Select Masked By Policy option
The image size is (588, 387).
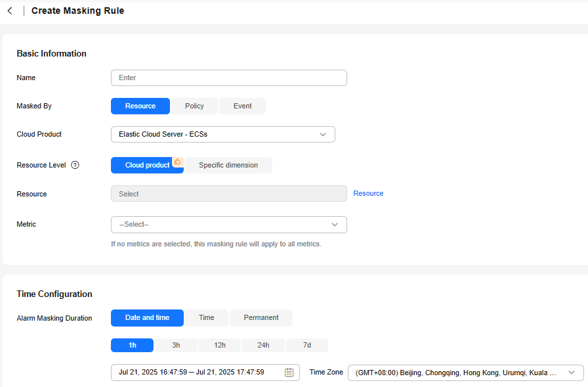point(194,106)
